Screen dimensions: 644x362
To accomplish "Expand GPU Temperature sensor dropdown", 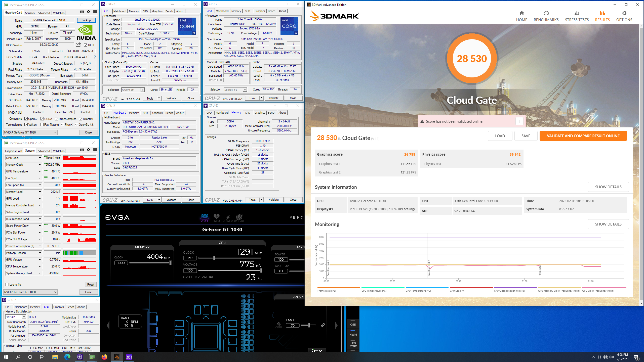I will coord(40,171).
